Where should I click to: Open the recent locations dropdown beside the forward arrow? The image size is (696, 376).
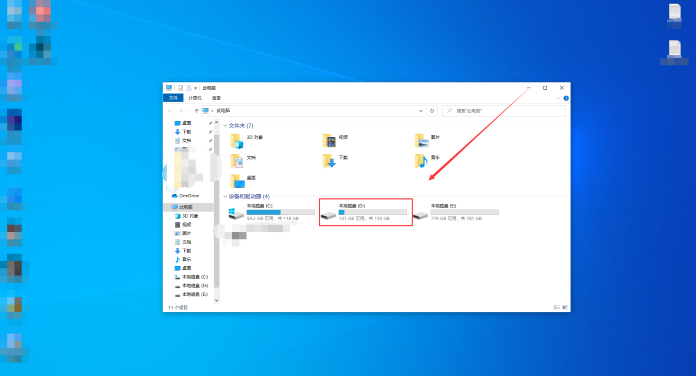189,111
